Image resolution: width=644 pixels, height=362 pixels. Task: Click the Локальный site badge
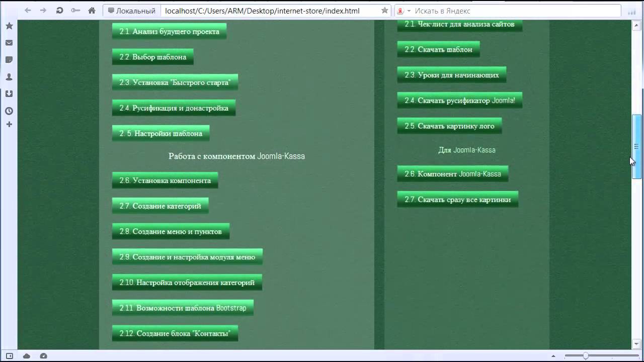[131, 11]
